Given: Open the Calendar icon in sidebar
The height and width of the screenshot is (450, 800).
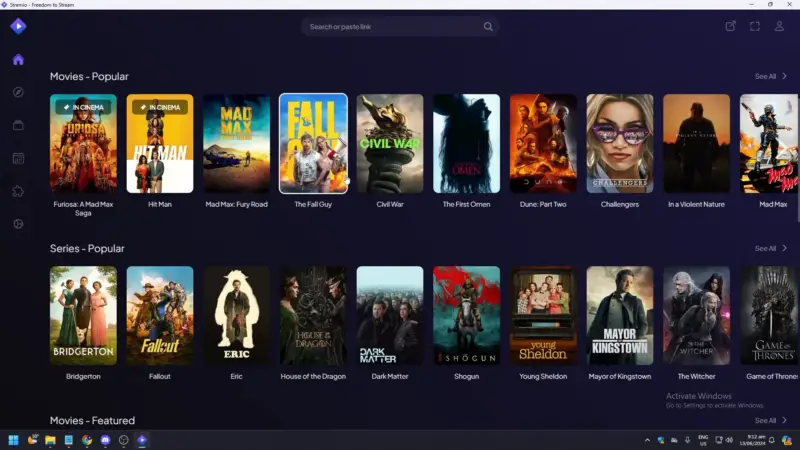Looking at the screenshot, I should pyautogui.click(x=18, y=158).
